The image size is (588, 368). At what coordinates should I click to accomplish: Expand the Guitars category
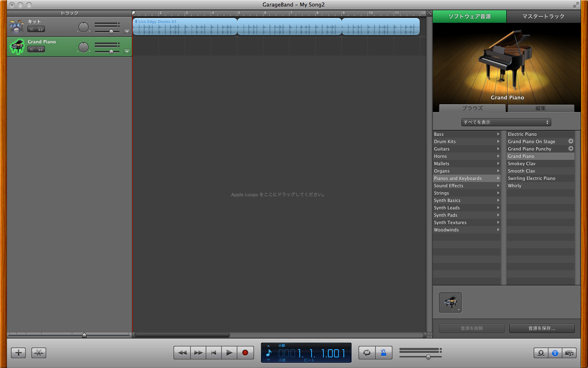(467, 149)
